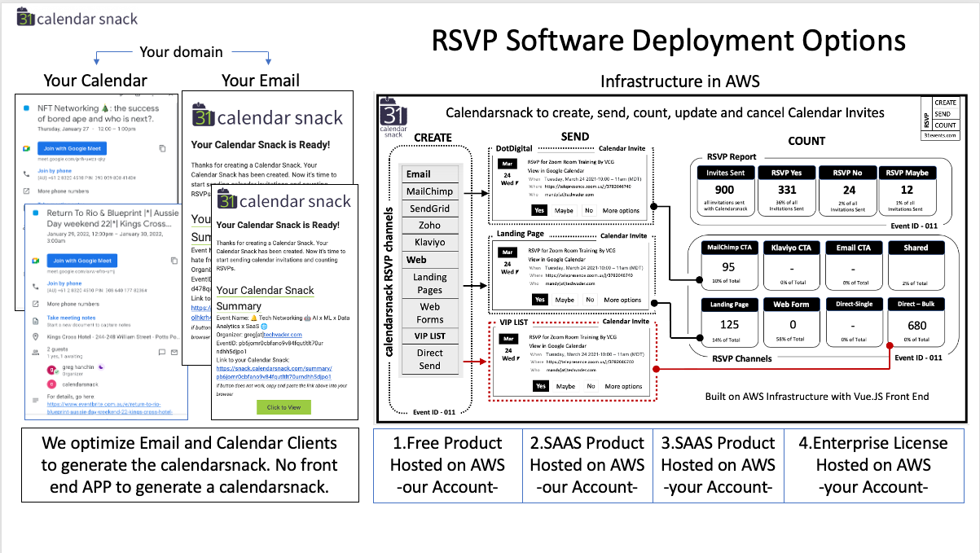The height and width of the screenshot is (553, 980).
Task: Click the Web Form 0 channel card
Action: click(x=791, y=323)
